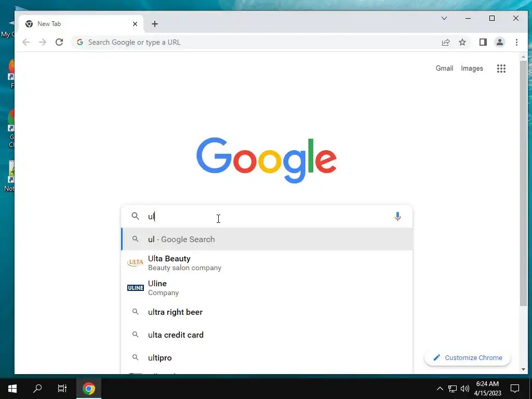Show hidden system tray icons

440,389
